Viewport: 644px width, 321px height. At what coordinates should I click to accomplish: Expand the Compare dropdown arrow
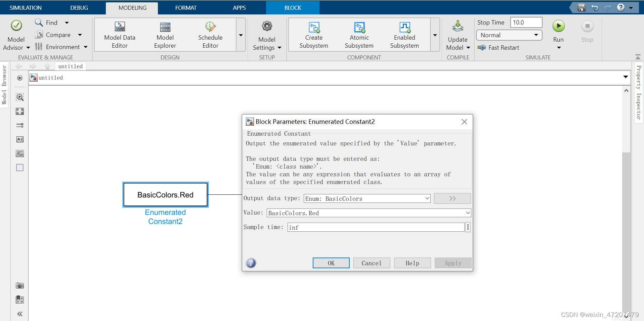[x=80, y=35]
